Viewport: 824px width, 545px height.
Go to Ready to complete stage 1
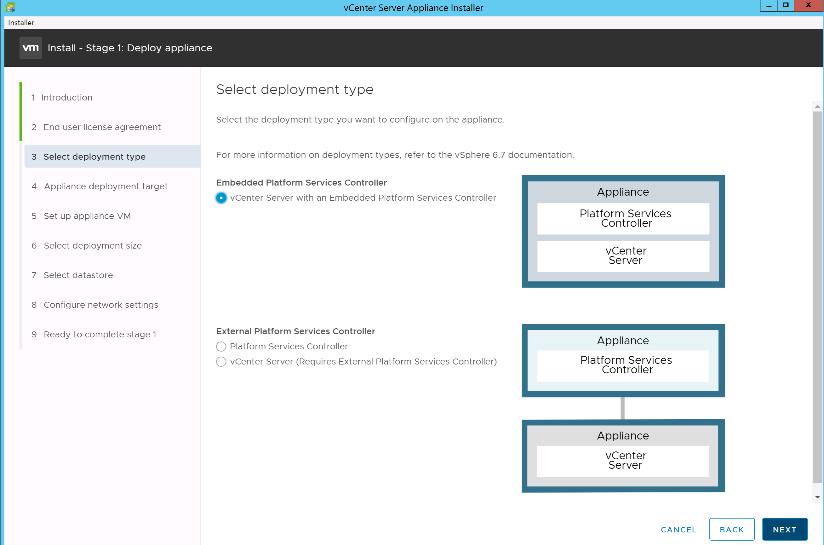[99, 334]
